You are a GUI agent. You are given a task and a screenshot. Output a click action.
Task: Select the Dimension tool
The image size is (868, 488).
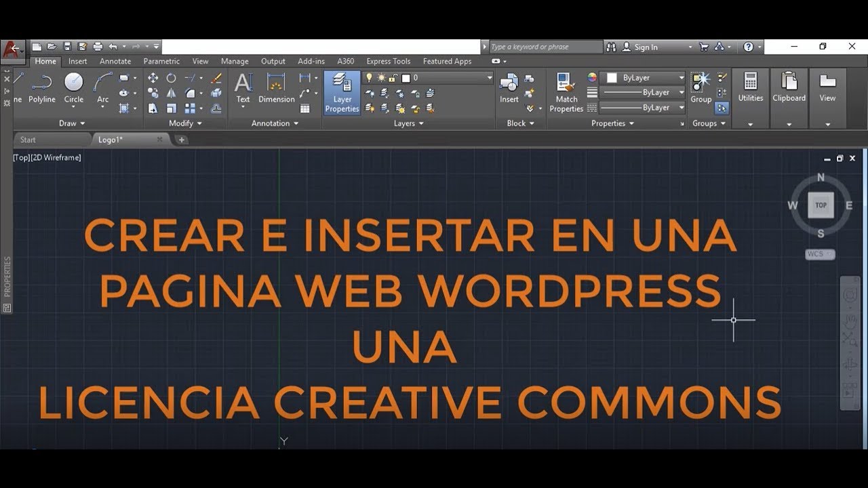(276, 88)
